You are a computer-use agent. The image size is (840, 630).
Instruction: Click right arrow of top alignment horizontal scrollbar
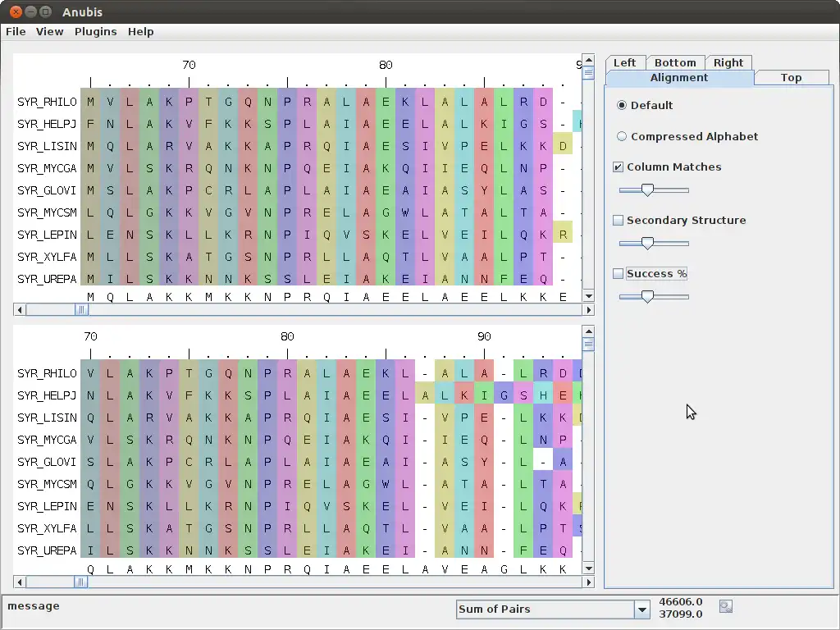tap(588, 310)
